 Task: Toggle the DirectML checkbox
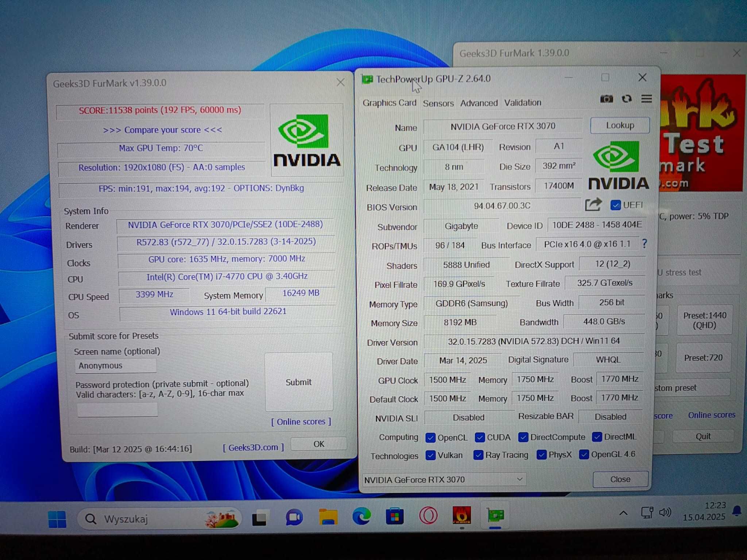pyautogui.click(x=597, y=436)
